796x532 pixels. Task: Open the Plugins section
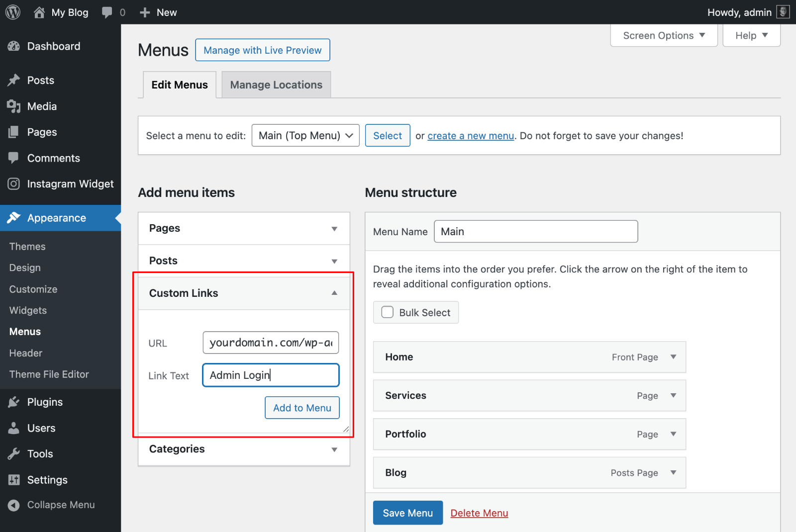45,402
